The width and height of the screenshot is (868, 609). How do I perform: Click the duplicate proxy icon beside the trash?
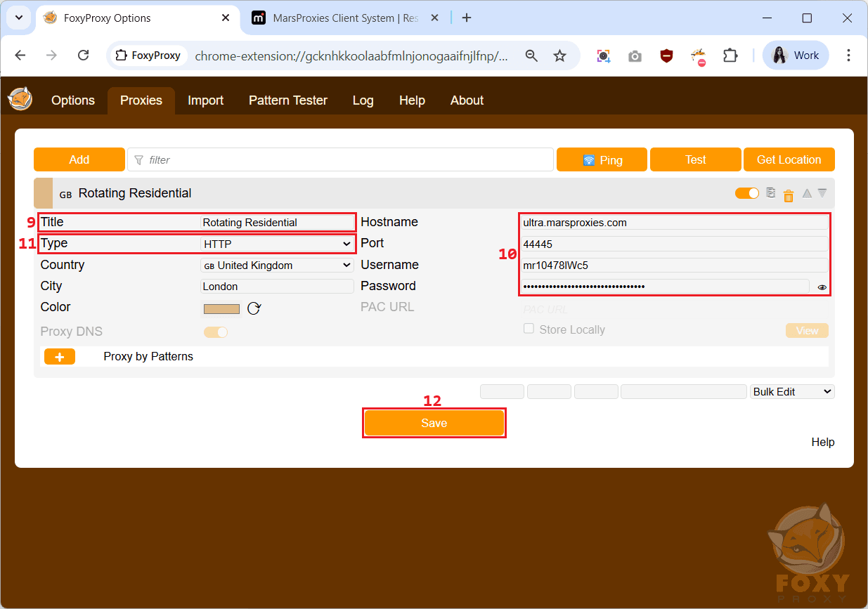tap(771, 193)
